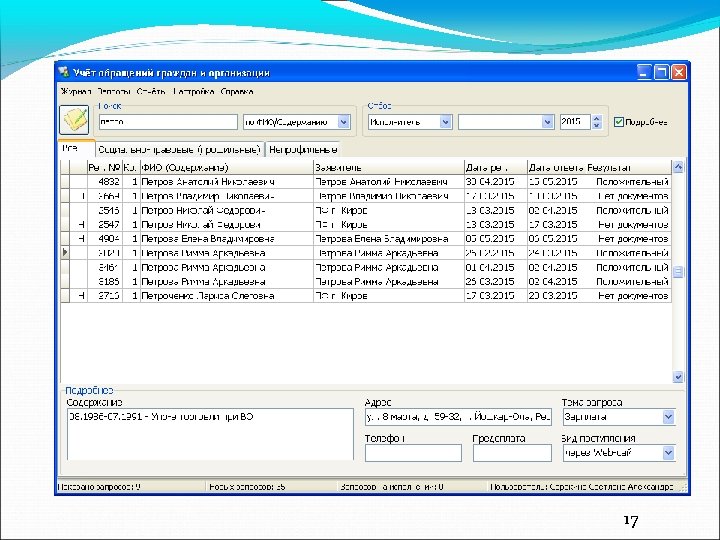Viewport: 720px width, 540px height.
Task: Open the Исполнитель filter dropdown
Action: [x=445, y=122]
